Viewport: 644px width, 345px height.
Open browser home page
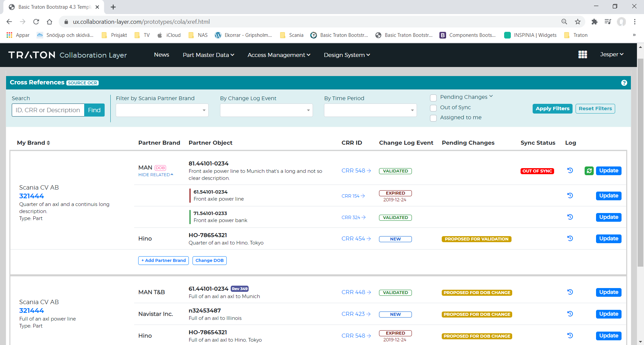pyautogui.click(x=49, y=22)
